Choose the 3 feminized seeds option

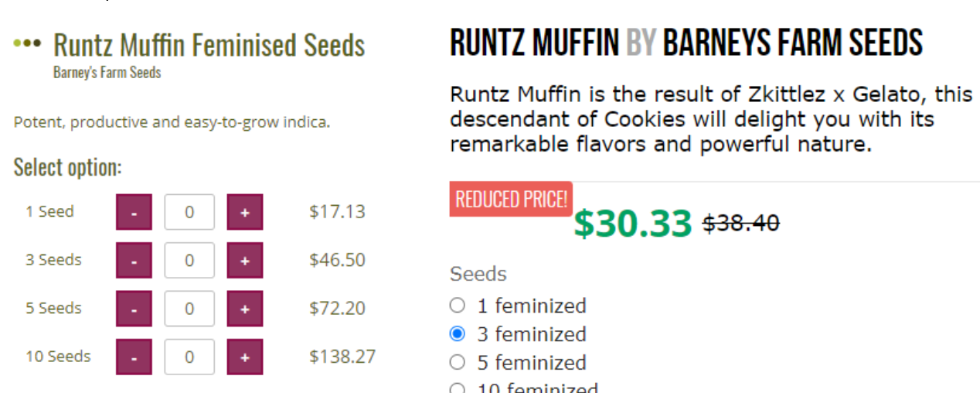tap(458, 334)
